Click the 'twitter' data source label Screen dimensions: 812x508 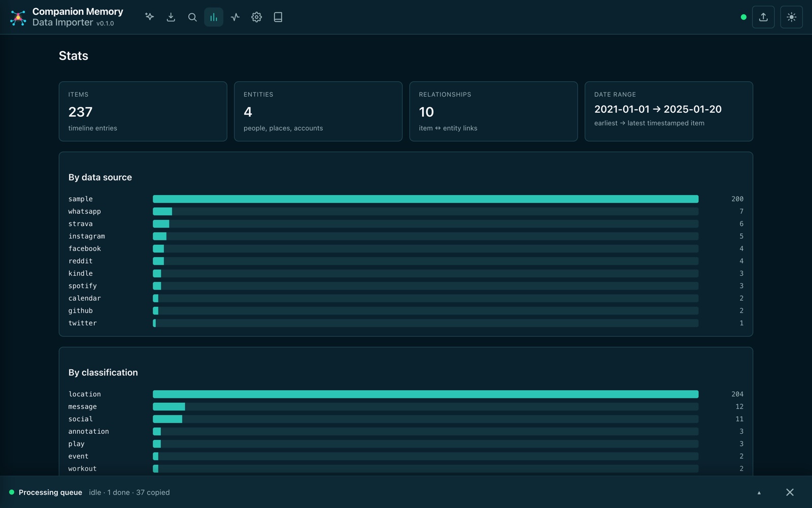(x=83, y=323)
